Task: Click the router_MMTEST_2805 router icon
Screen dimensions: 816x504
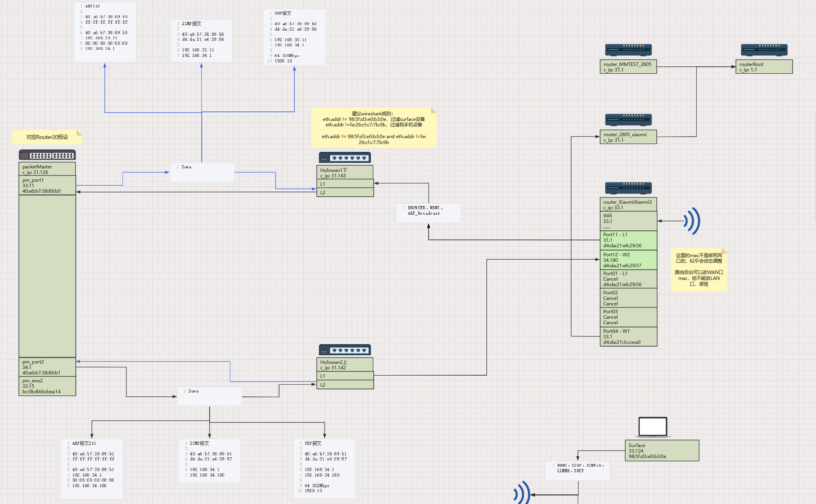Action: pyautogui.click(x=628, y=50)
